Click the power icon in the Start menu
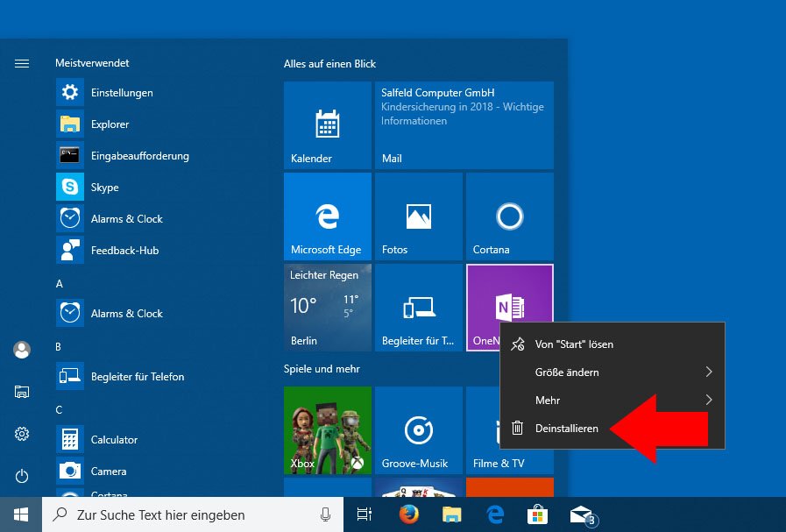Image resolution: width=786 pixels, height=532 pixels. pyautogui.click(x=21, y=476)
